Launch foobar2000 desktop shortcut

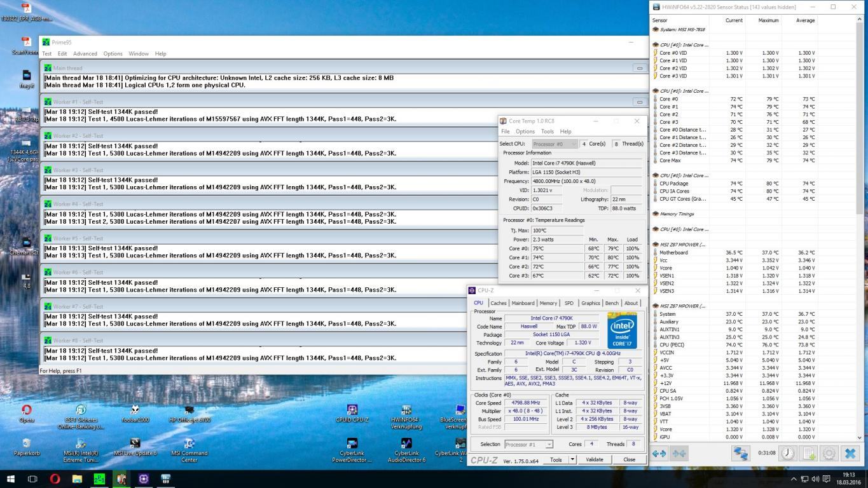point(135,414)
